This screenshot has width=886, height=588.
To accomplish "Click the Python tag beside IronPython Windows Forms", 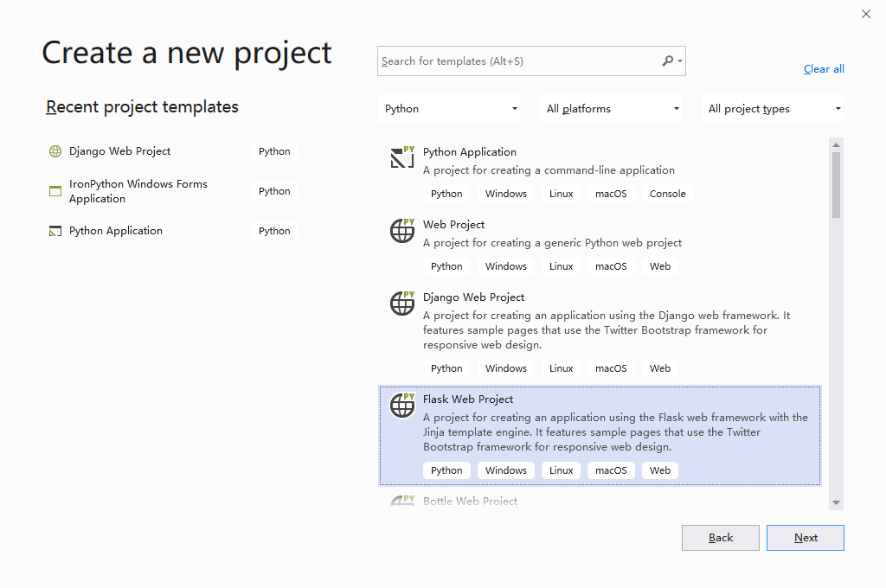I will 274,191.
